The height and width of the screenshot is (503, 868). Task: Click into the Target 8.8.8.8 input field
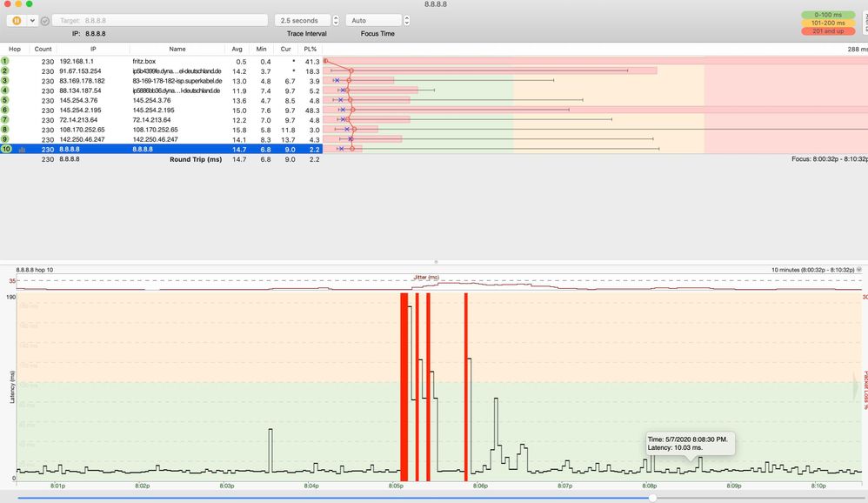tap(160, 21)
